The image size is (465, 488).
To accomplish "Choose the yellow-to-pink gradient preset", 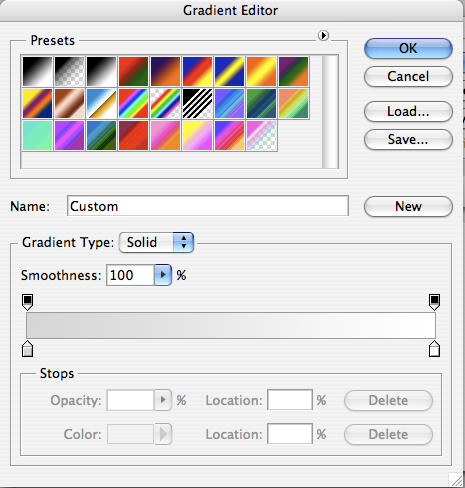I will click(197, 135).
